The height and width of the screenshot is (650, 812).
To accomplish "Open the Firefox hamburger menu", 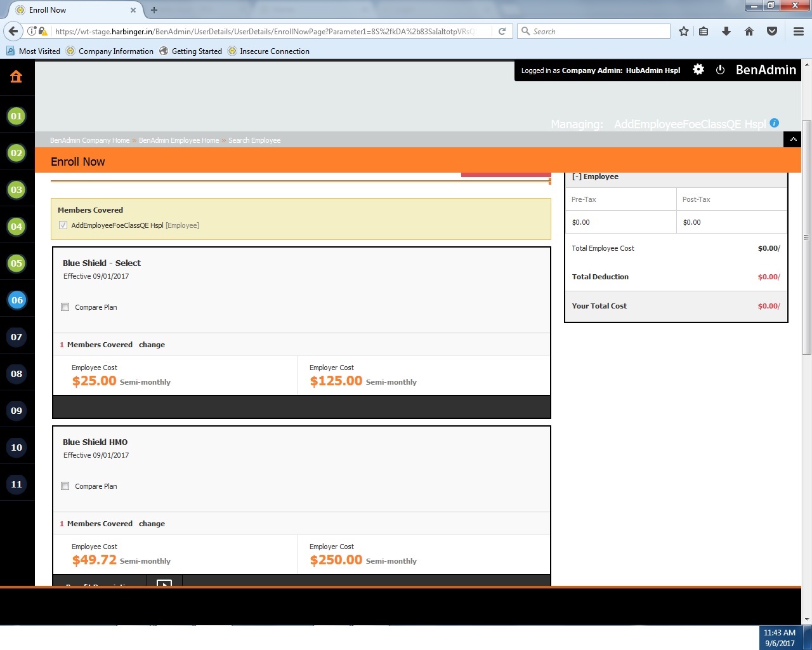I will [799, 31].
